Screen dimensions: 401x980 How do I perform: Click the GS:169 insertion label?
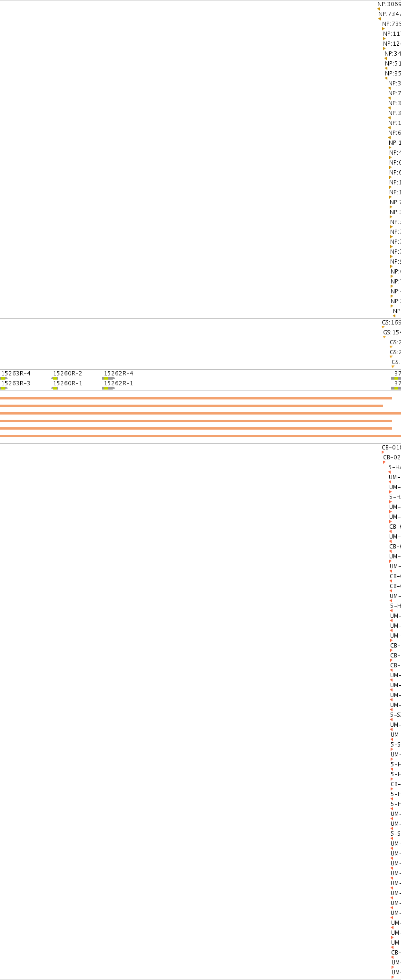(x=391, y=322)
